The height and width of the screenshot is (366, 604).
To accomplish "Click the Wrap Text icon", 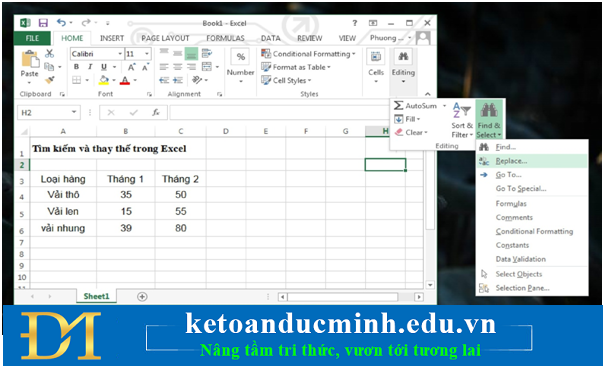I will click(206, 53).
